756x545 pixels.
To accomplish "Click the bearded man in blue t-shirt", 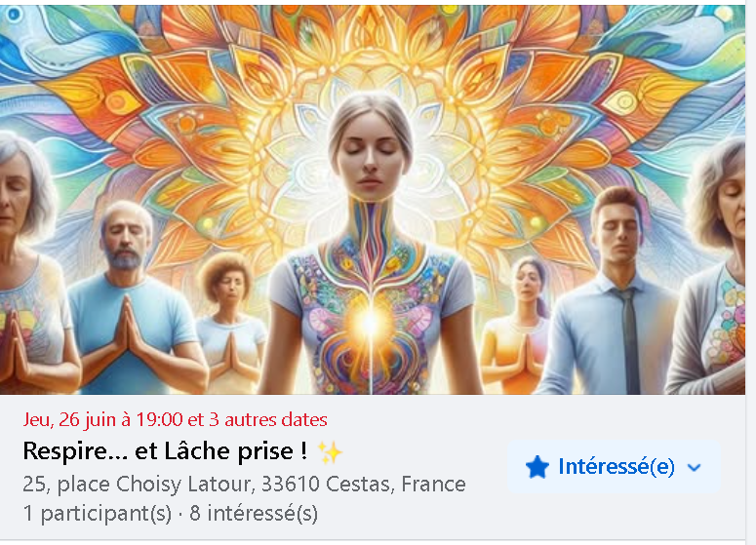I will (129, 298).
